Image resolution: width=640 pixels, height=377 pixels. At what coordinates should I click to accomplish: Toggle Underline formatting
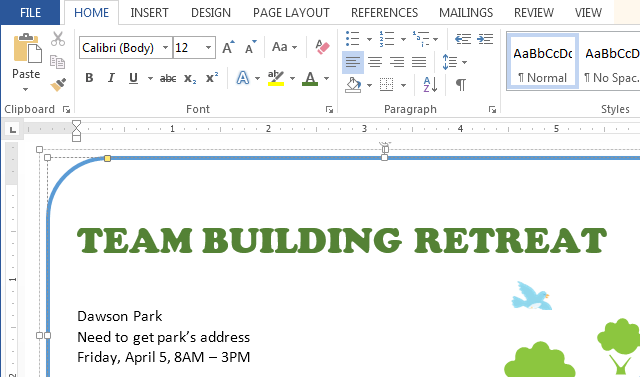coord(133,78)
